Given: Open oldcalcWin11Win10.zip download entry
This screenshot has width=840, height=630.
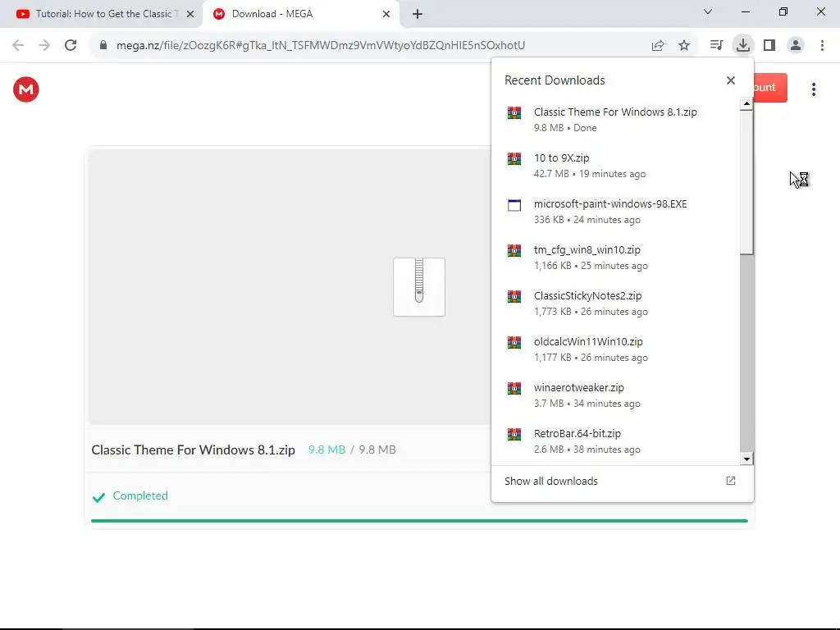Looking at the screenshot, I should [615, 349].
